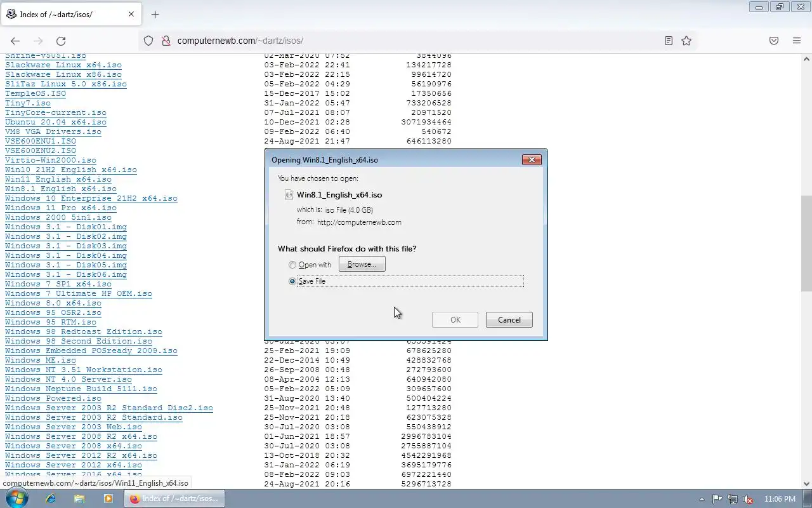Select the Save File radio button
This screenshot has width=812, height=508.
coord(292,281)
